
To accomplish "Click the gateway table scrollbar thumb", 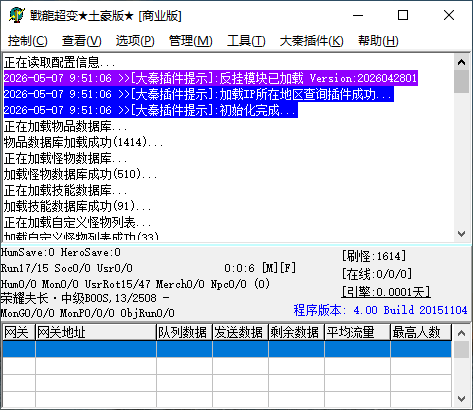I will tap(462, 350).
